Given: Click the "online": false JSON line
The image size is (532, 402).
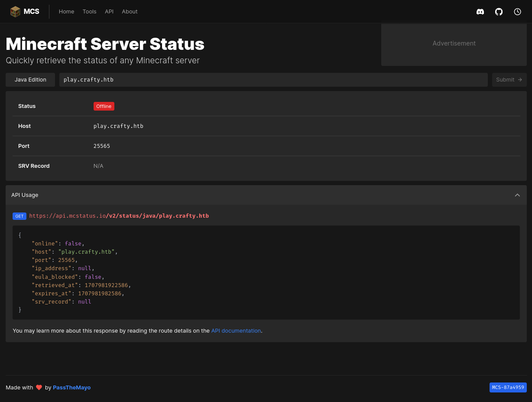Looking at the screenshot, I should click(58, 244).
